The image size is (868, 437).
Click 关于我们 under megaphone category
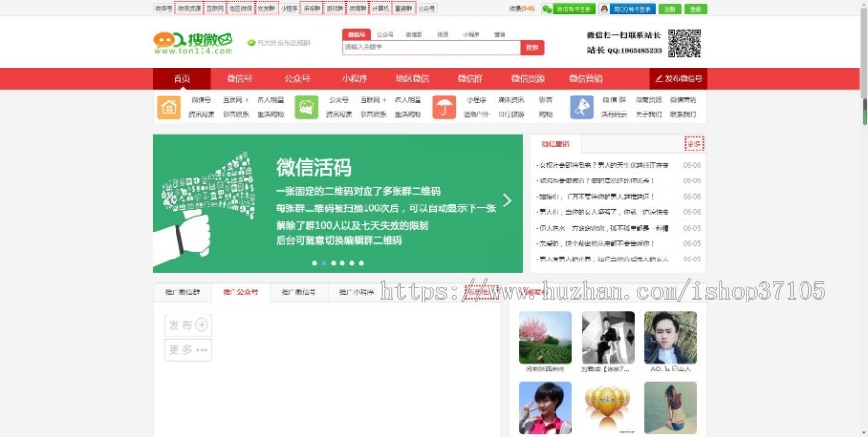coord(648,114)
